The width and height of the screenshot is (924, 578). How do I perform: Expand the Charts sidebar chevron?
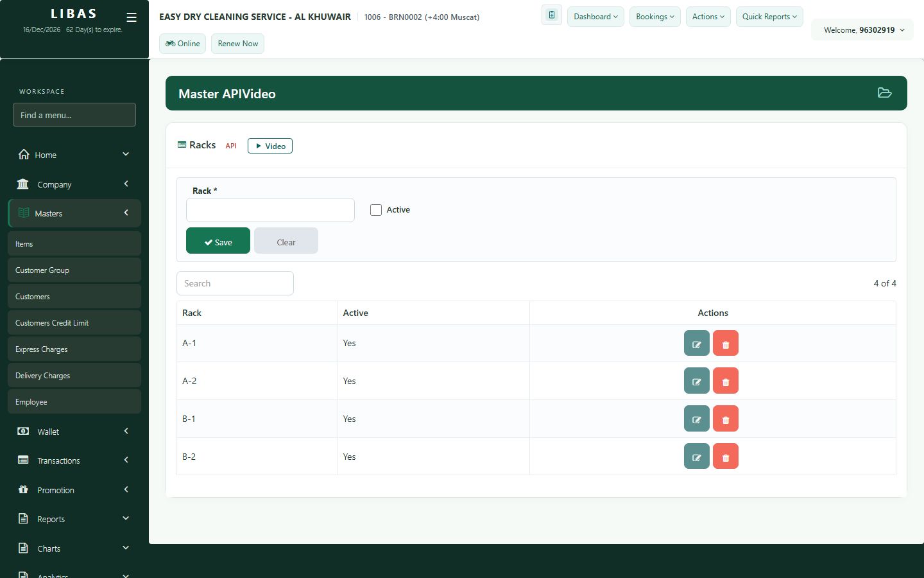pos(126,548)
